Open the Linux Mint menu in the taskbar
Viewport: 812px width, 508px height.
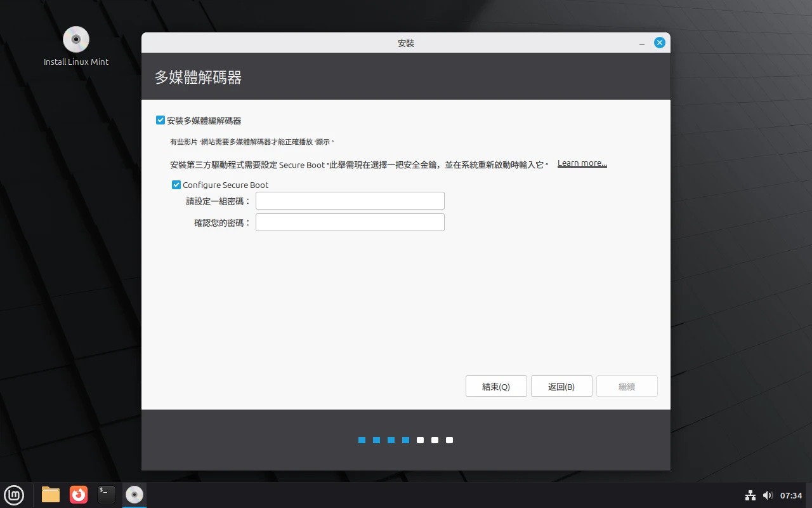tap(14, 495)
